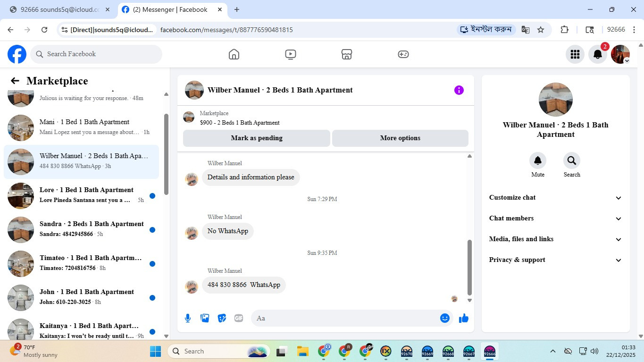
Task: Open the 92678 taskbar app
Action: (x=407, y=351)
